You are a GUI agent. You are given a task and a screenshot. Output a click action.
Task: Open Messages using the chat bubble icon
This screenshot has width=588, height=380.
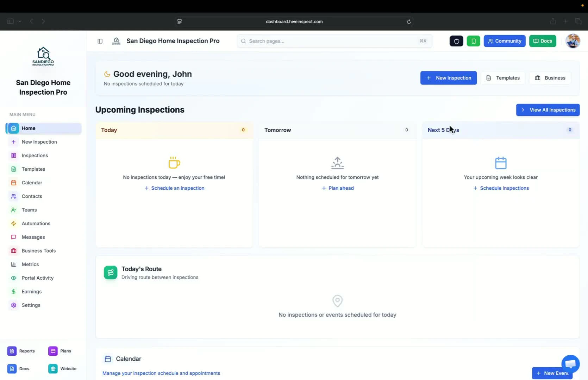13,237
